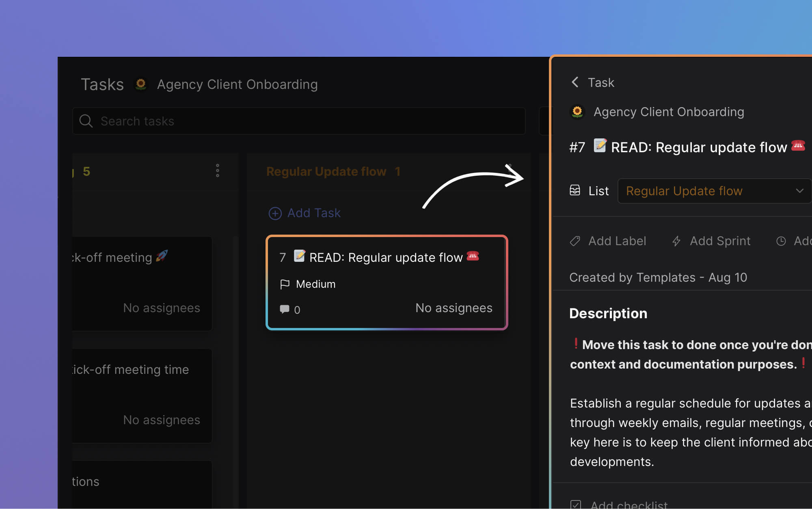Click the Add Sprint lightning bolt icon
Viewport: 812px width, 509px height.
coord(676,241)
